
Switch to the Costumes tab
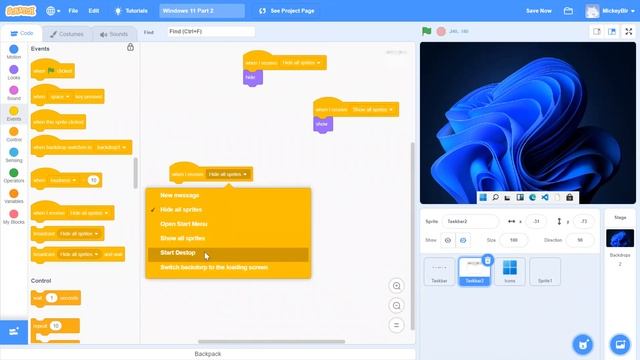point(67,34)
